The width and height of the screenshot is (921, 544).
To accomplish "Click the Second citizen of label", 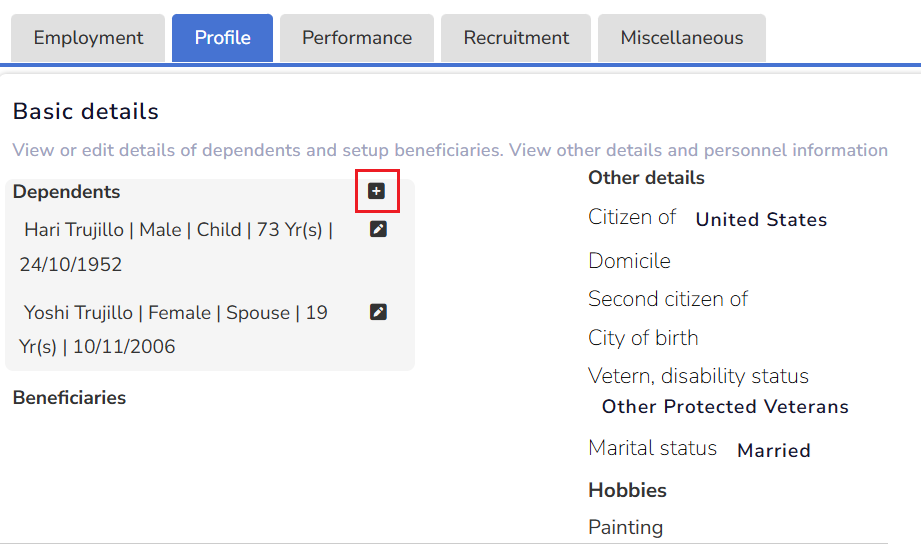I will click(668, 299).
